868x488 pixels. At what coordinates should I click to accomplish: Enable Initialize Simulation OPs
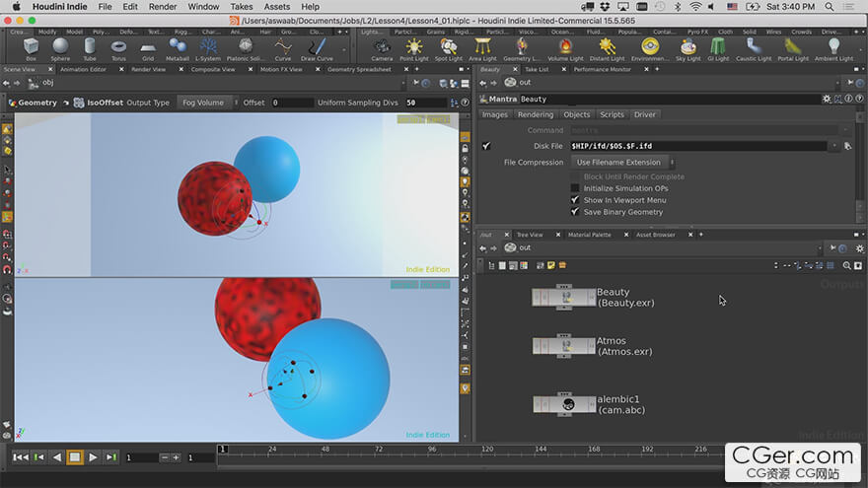point(575,188)
